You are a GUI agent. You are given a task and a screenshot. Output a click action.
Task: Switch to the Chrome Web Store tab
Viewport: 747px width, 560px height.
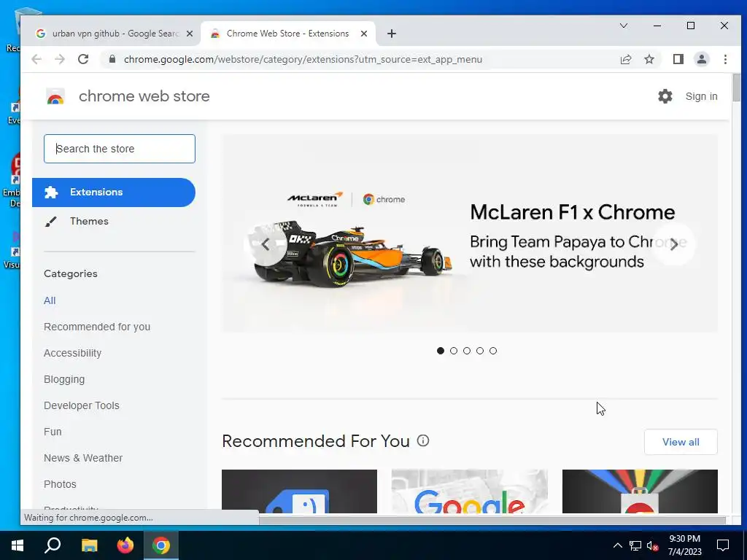pyautogui.click(x=287, y=34)
